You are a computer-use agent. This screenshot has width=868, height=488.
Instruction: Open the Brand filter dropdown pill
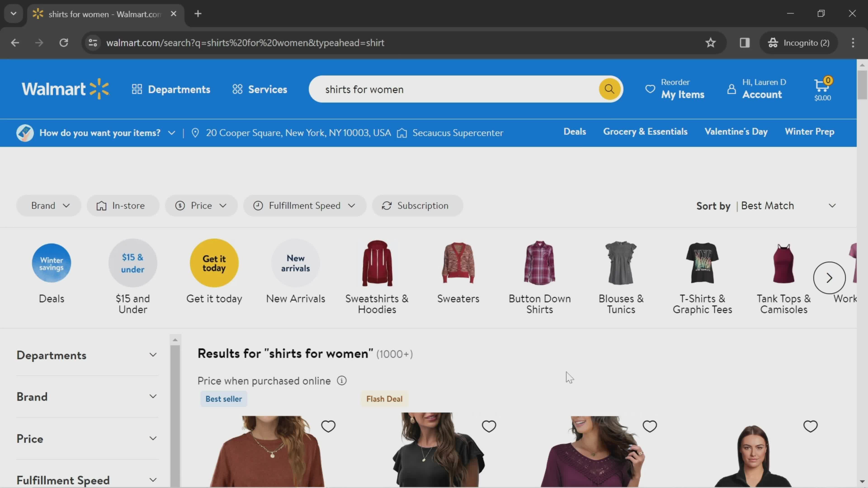[49, 205]
